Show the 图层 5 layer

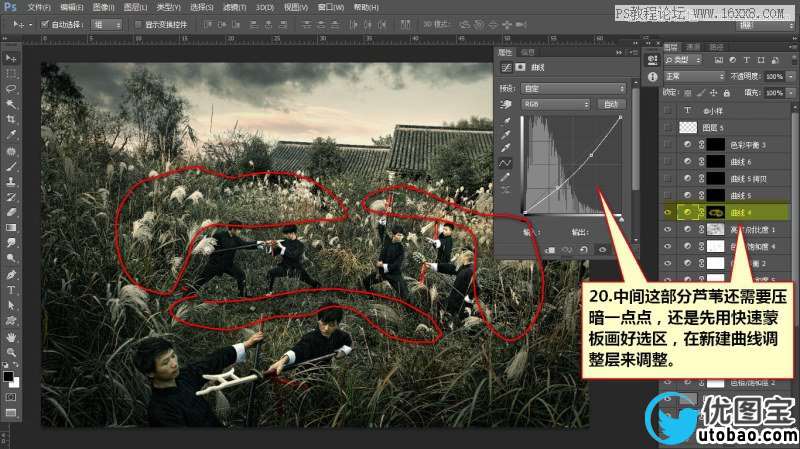[668, 128]
